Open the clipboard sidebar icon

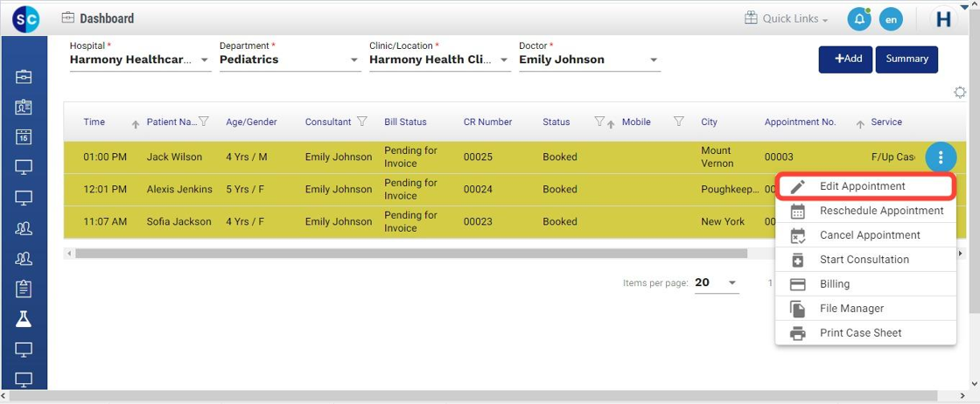tap(23, 289)
